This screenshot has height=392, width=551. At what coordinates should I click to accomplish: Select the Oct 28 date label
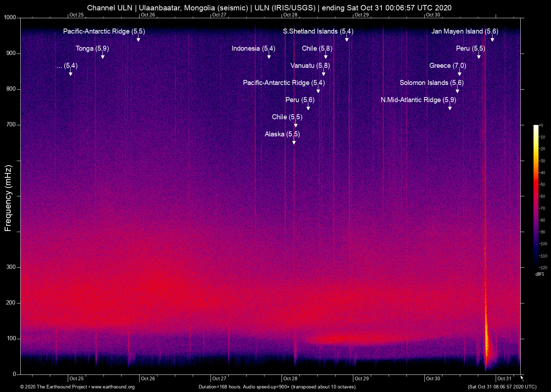[290, 378]
